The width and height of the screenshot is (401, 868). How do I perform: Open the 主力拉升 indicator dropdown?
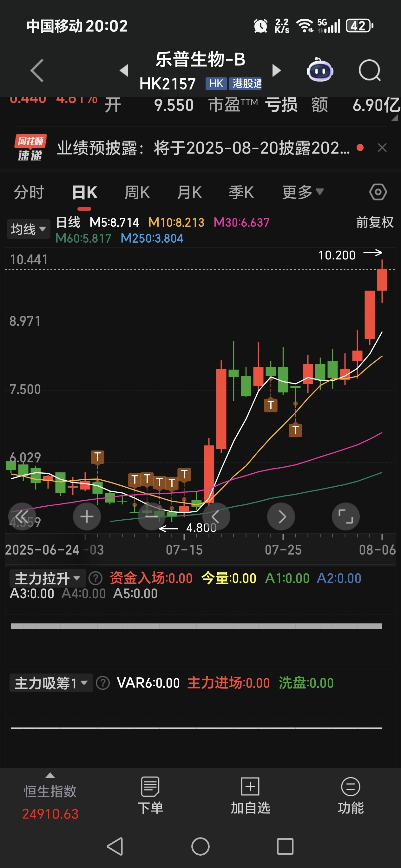pyautogui.click(x=48, y=579)
